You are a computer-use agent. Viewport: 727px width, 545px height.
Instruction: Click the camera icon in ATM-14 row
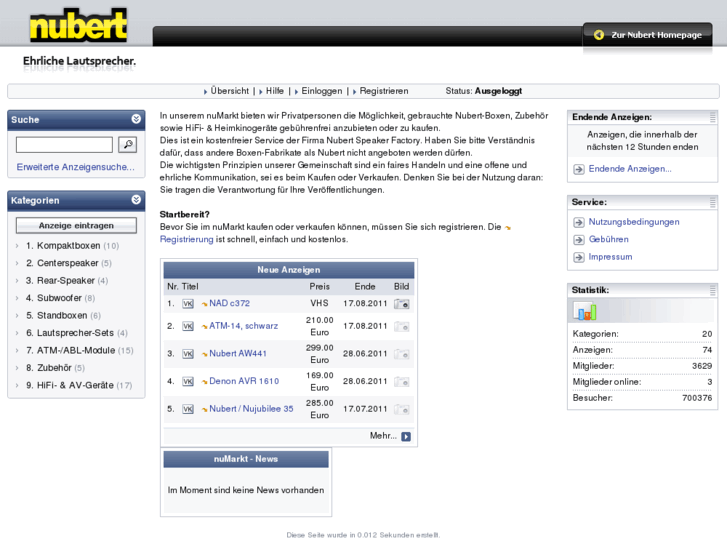402,327
